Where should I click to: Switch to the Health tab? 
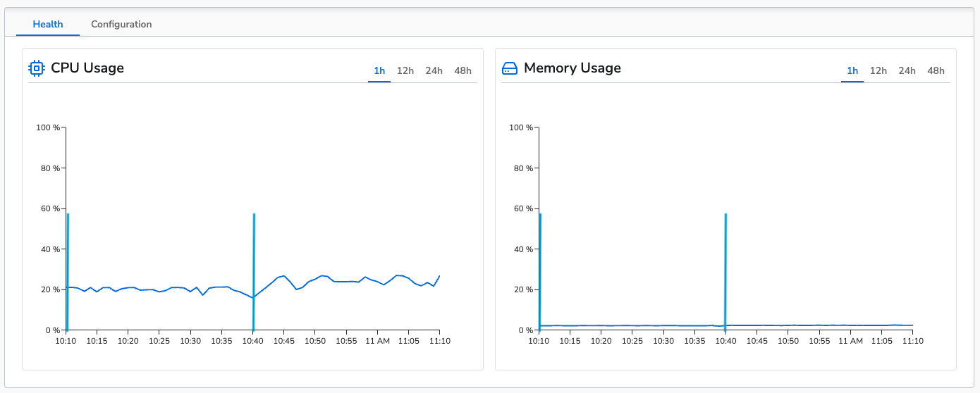tap(48, 24)
